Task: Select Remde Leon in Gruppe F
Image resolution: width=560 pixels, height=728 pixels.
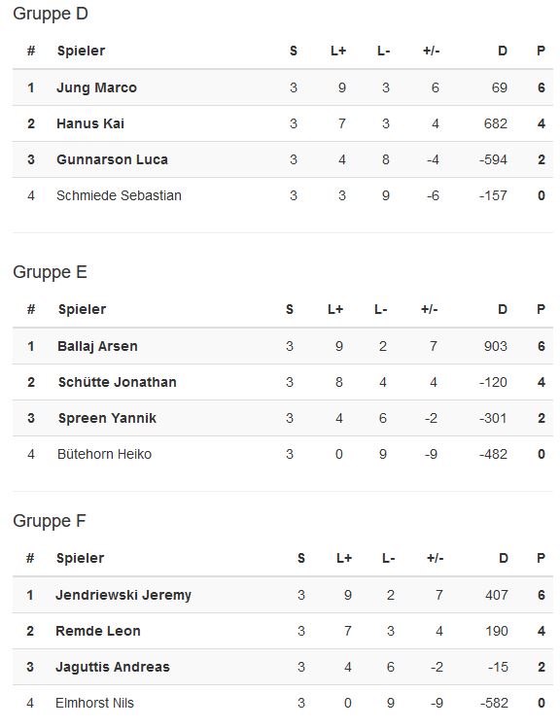Action: 98,631
